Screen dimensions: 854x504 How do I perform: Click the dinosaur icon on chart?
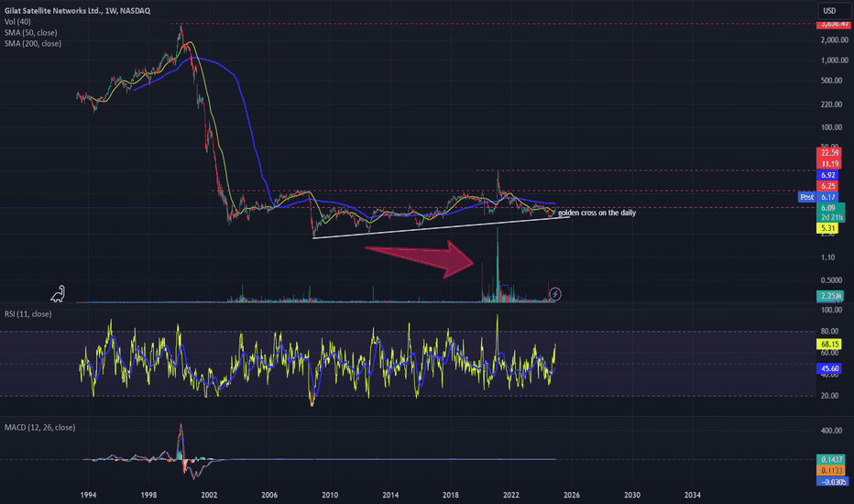pyautogui.click(x=59, y=293)
